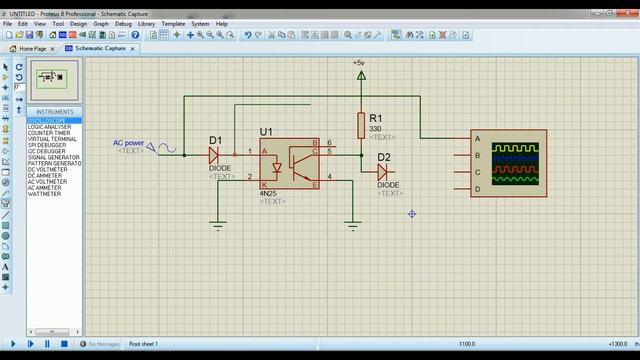Select the 2D Graphics Circle tool
640x360 pixels.
tap(5, 236)
